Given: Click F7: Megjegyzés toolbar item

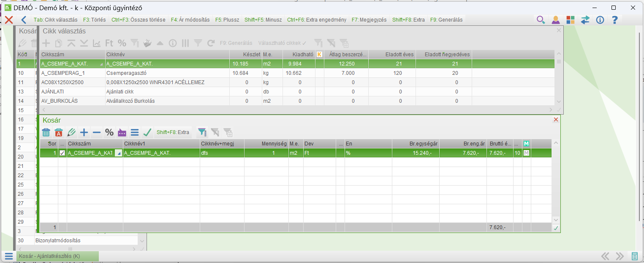Looking at the screenshot, I should [369, 19].
